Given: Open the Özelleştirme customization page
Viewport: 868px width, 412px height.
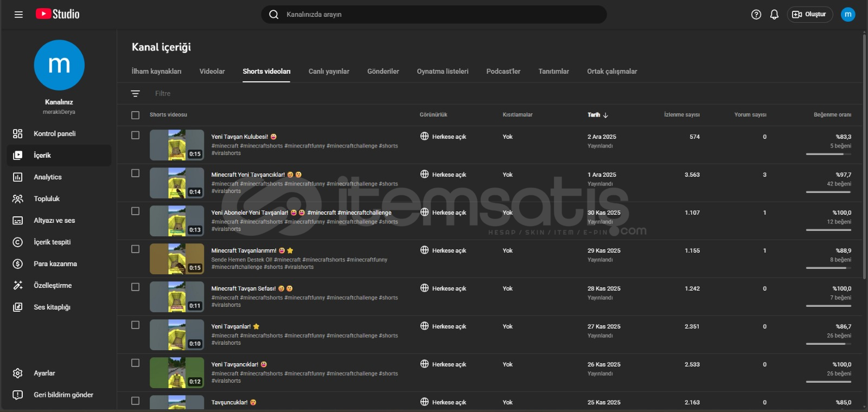Looking at the screenshot, I should [52, 286].
